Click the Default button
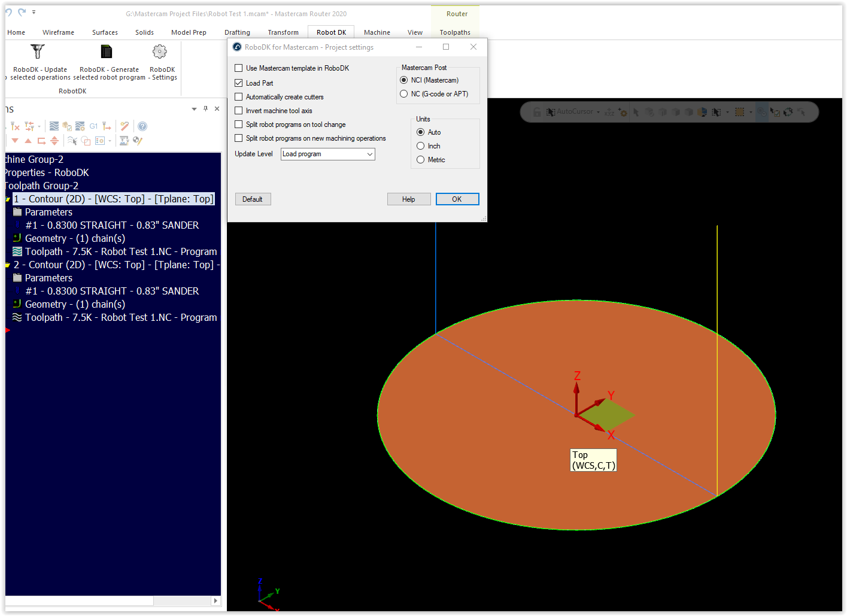This screenshot has width=847, height=616. pos(253,199)
